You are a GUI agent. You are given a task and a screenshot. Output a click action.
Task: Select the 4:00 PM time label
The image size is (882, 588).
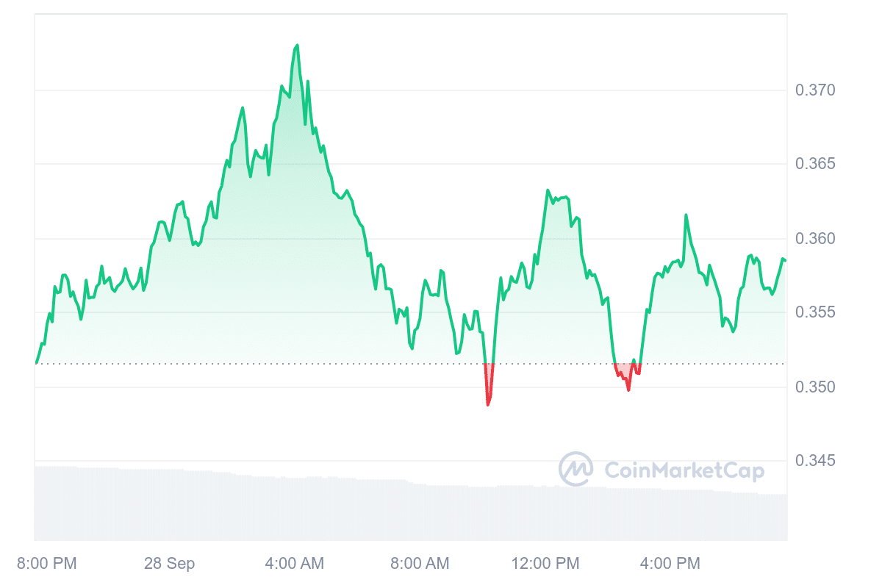[x=670, y=564]
